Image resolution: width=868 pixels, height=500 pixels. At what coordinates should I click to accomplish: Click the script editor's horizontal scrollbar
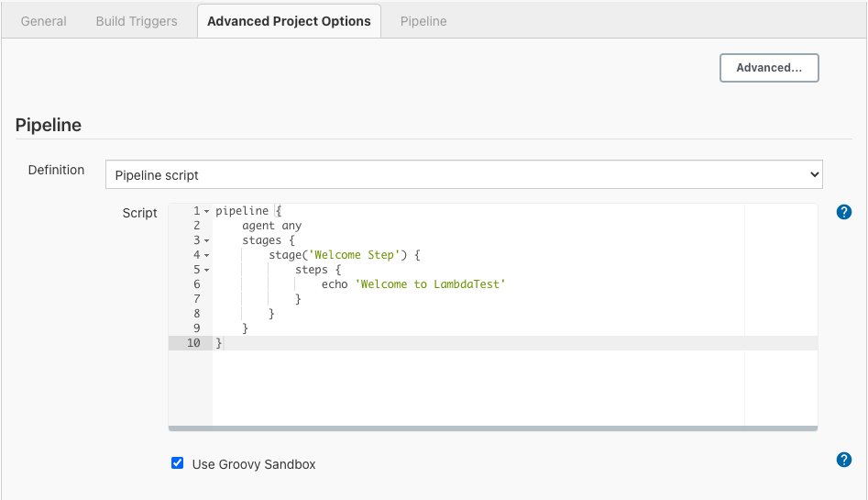(x=492, y=428)
